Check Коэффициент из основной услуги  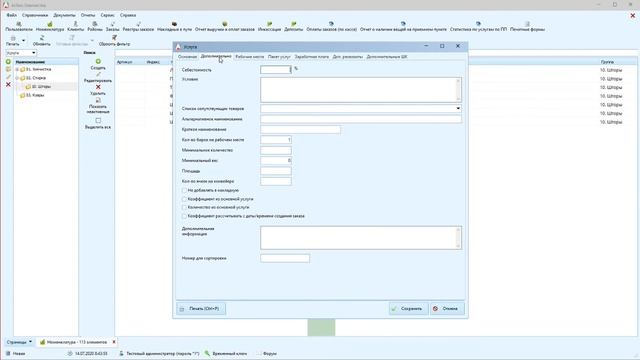point(184,199)
